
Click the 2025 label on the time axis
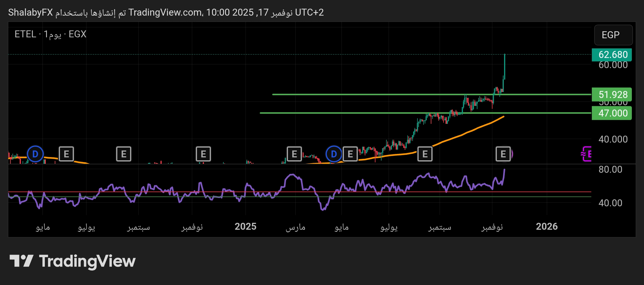click(x=245, y=227)
